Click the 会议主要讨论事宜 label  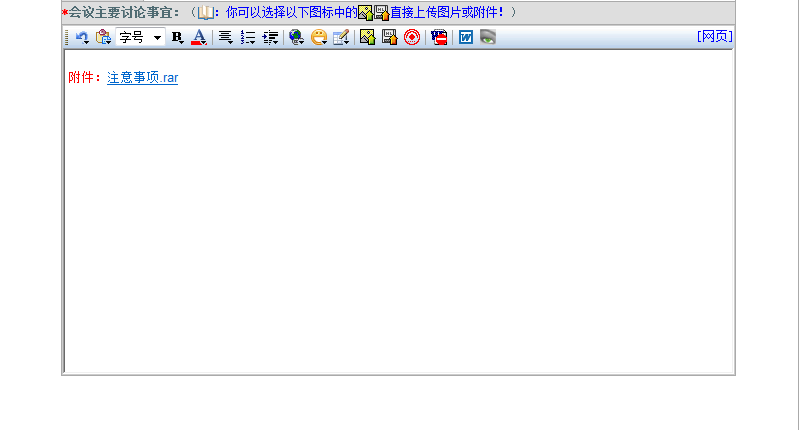point(124,12)
